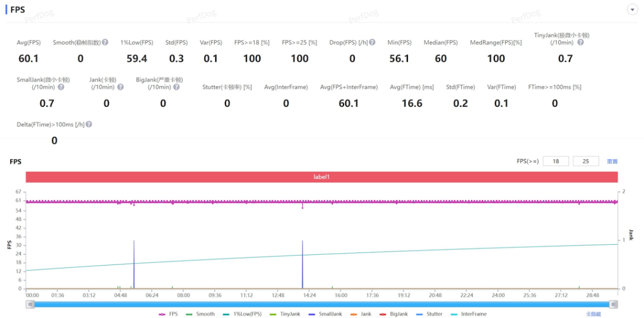644x318 pixels.
Task: Toggle the Stutter legend series
Action: pyautogui.click(x=429, y=314)
